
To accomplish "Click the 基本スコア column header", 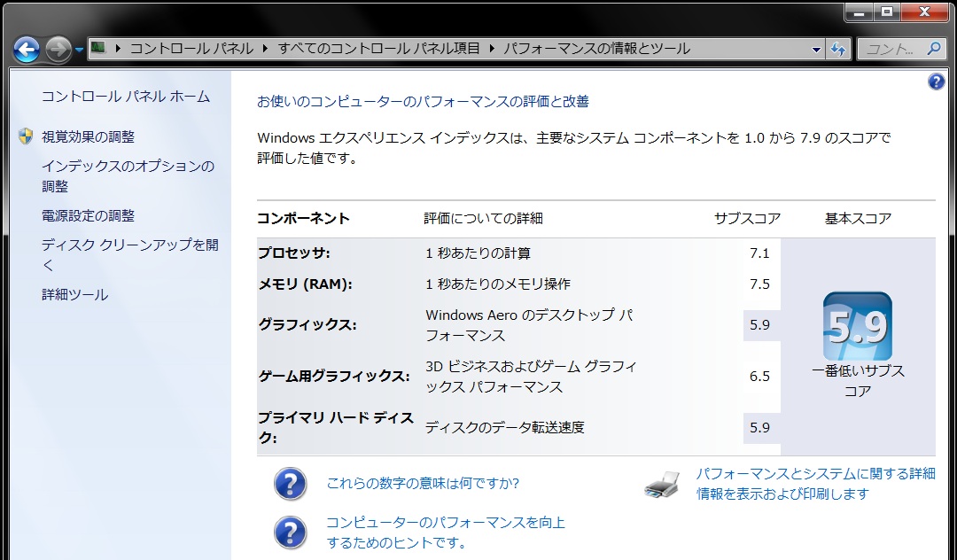I will click(858, 218).
